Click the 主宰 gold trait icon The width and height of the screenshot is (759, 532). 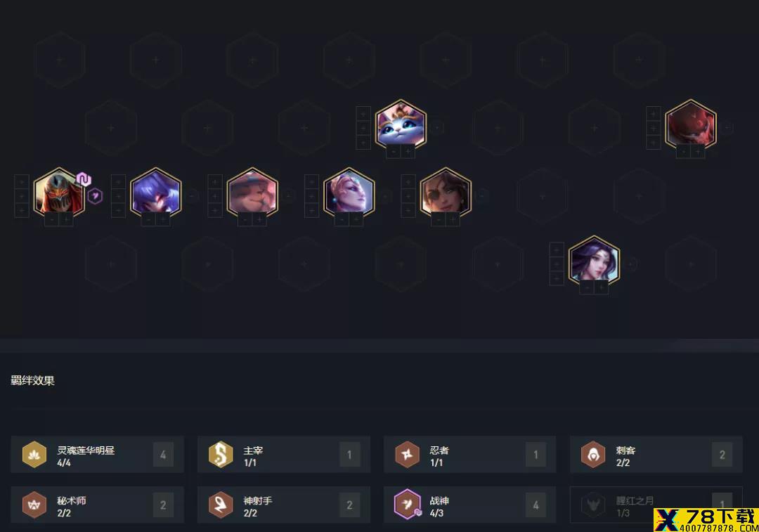[221, 455]
